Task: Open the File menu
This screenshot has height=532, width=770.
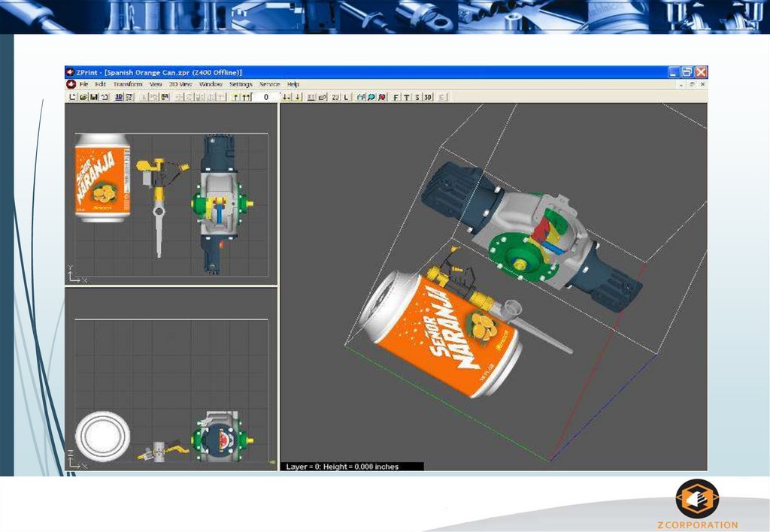Action: (x=83, y=84)
